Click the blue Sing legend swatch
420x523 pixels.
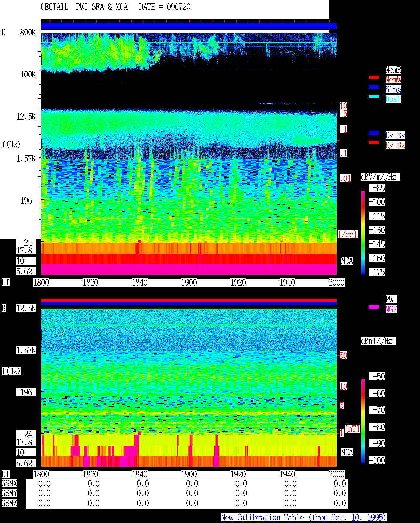point(374,87)
